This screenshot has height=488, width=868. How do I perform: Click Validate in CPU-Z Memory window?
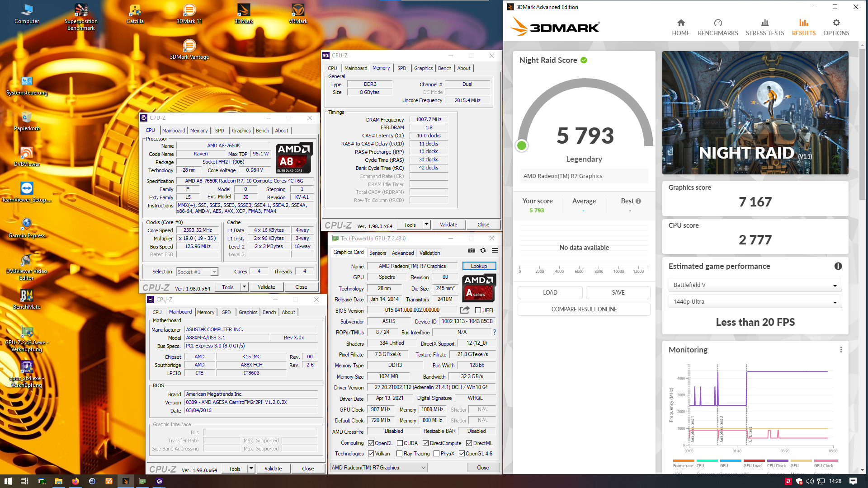pos(448,225)
